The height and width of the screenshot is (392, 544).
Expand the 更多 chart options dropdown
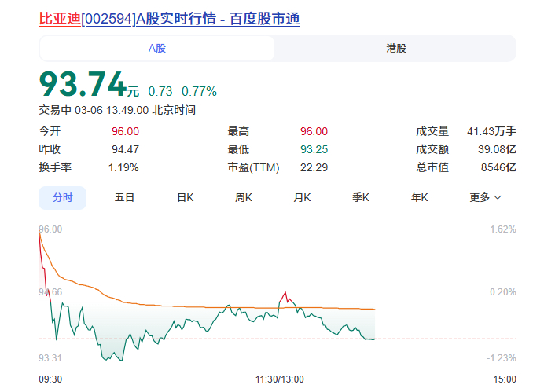point(485,197)
